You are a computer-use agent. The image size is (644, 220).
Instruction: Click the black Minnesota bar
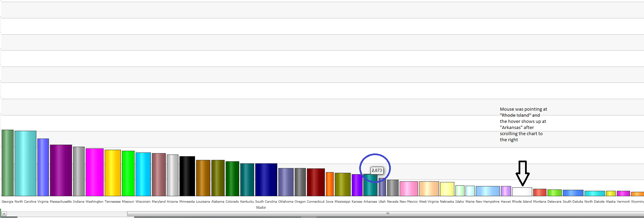(187, 176)
